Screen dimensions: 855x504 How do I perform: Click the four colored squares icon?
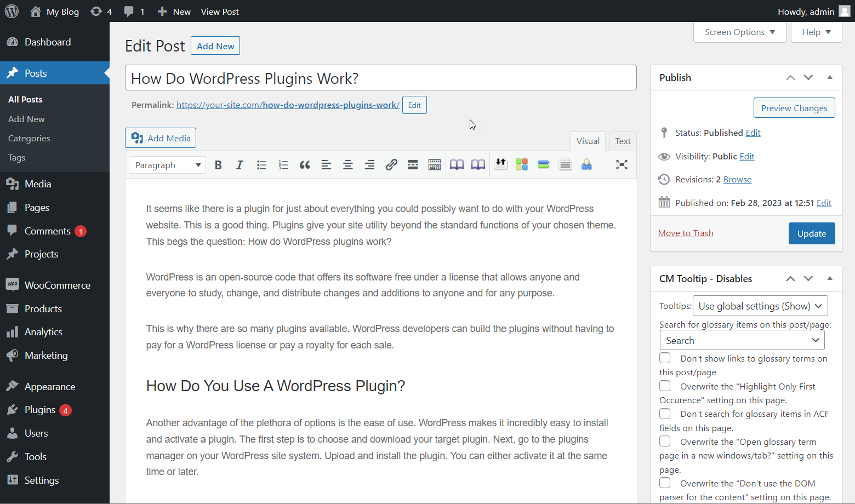pyautogui.click(x=522, y=164)
